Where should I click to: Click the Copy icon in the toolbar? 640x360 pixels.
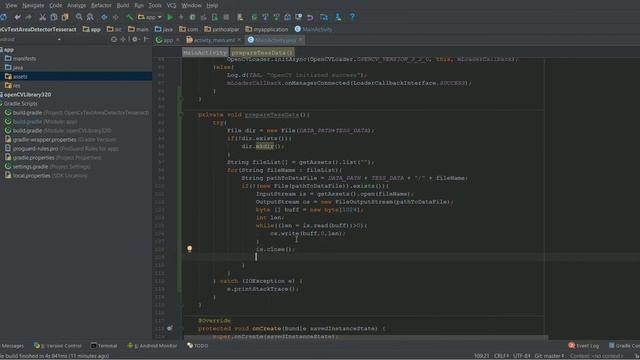coord(54,17)
